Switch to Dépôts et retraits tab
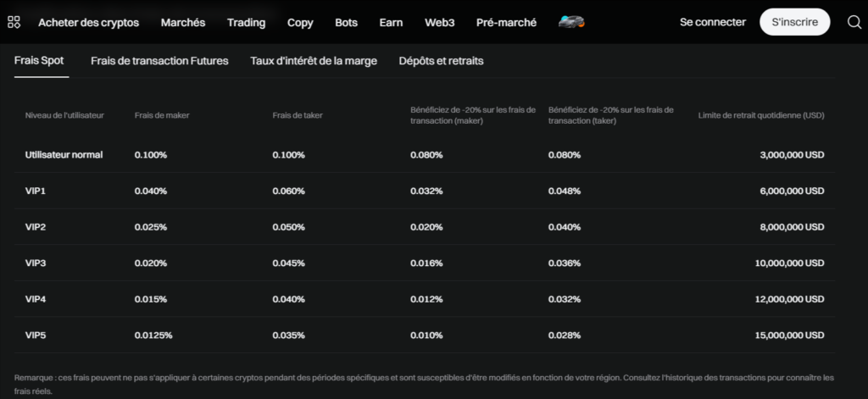 coord(441,61)
